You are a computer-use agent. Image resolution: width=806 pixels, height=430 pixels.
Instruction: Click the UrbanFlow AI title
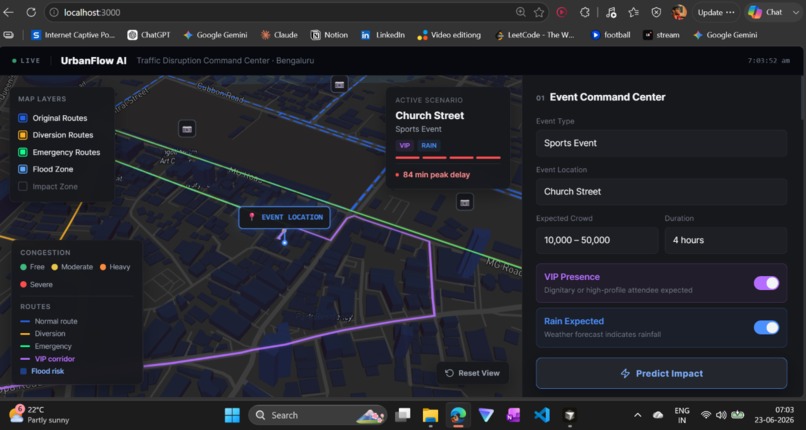coord(94,61)
